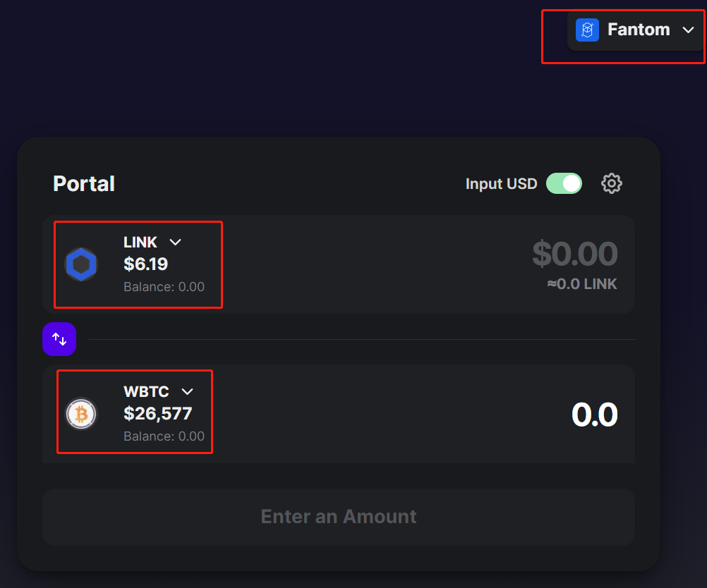Expand the WBTC token dropdown chevron
The height and width of the screenshot is (588, 707).
point(187,392)
